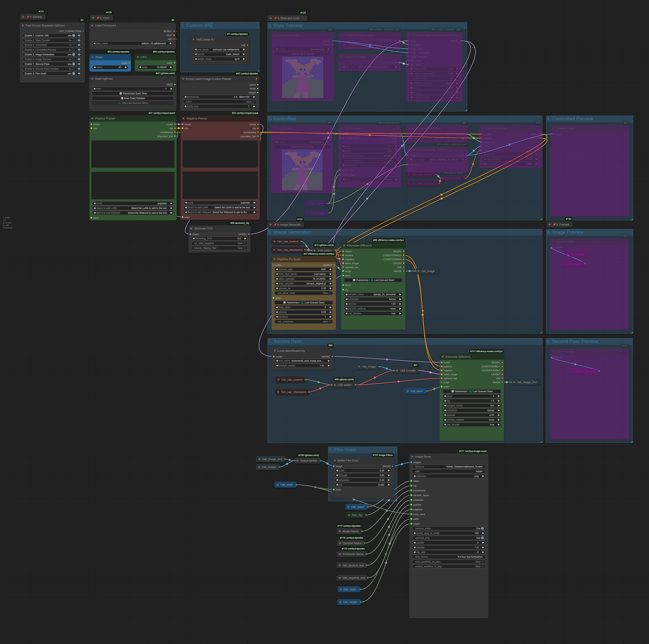
Task: Open the dimensions preset dropdown 3:4 - 864x1152
Action: (x=220, y=97)
